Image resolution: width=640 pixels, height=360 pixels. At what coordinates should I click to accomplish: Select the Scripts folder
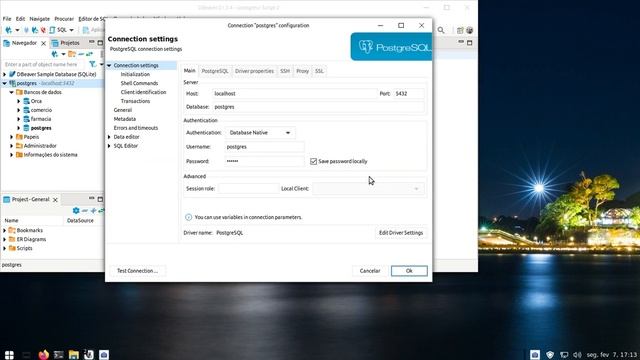click(24, 248)
